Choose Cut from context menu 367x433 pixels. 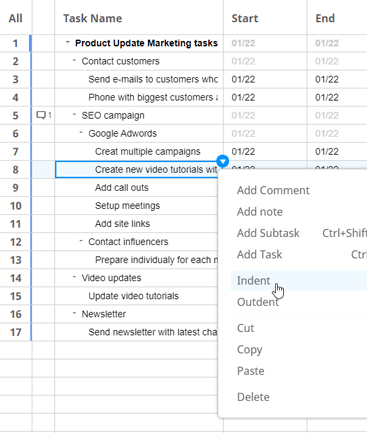(245, 328)
